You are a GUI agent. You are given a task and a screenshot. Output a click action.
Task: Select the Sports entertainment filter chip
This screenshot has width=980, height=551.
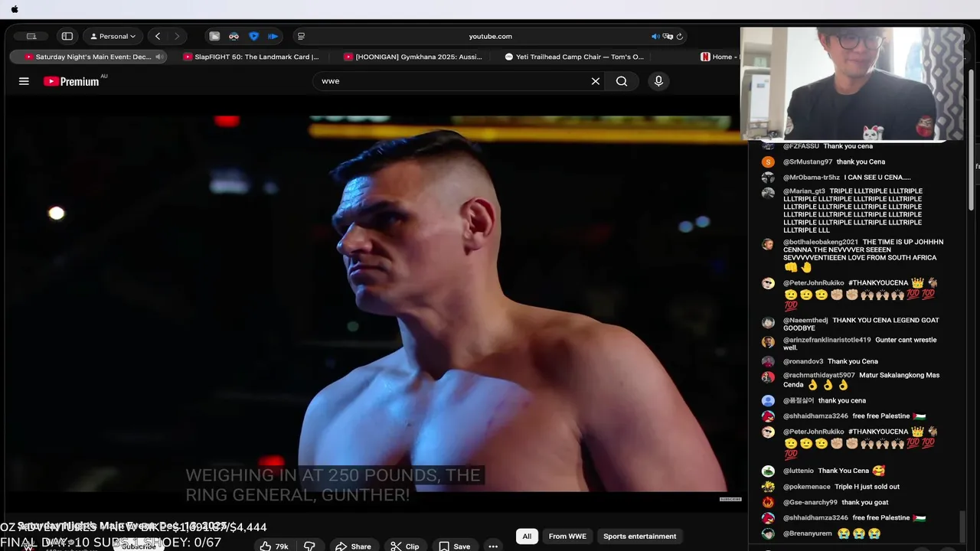pos(639,536)
